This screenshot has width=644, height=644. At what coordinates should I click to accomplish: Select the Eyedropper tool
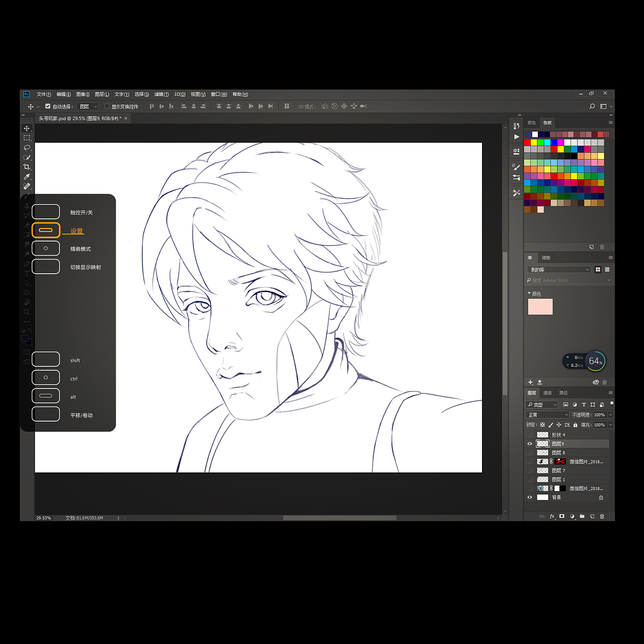[x=27, y=177]
